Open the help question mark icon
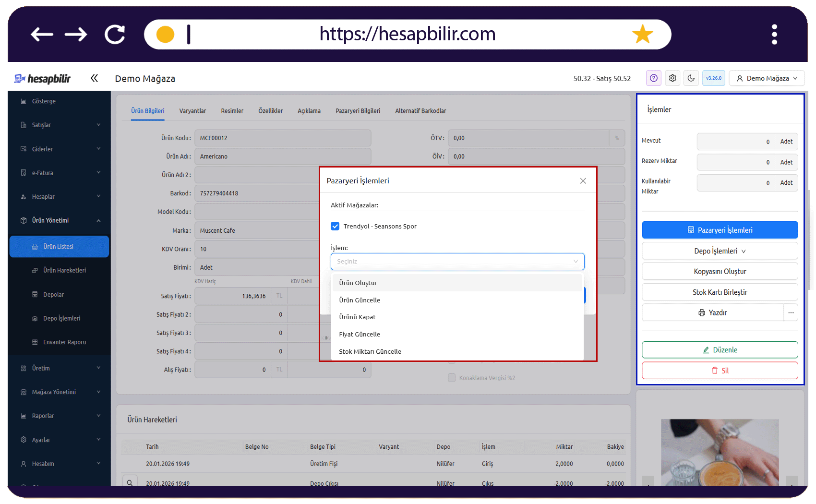This screenshot has width=816, height=504. coord(654,78)
